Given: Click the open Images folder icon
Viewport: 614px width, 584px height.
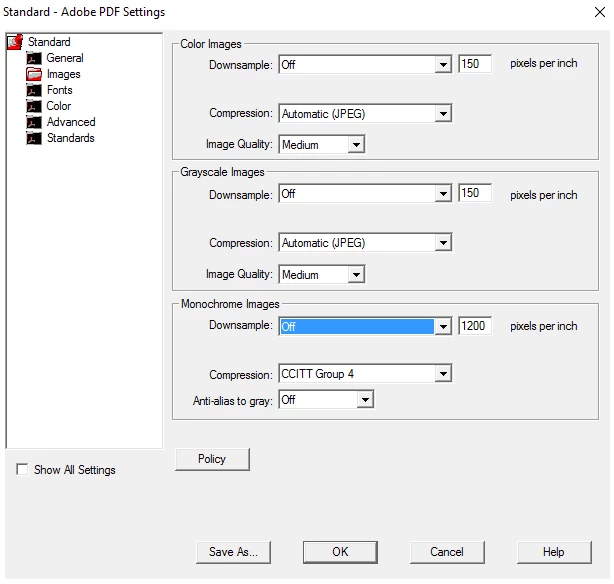Looking at the screenshot, I should pos(34,74).
